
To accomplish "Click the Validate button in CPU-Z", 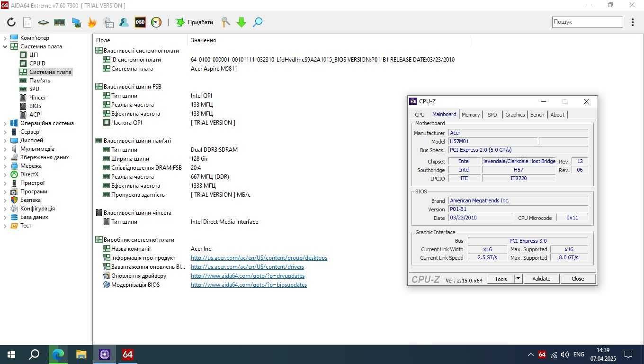I will point(541,279).
